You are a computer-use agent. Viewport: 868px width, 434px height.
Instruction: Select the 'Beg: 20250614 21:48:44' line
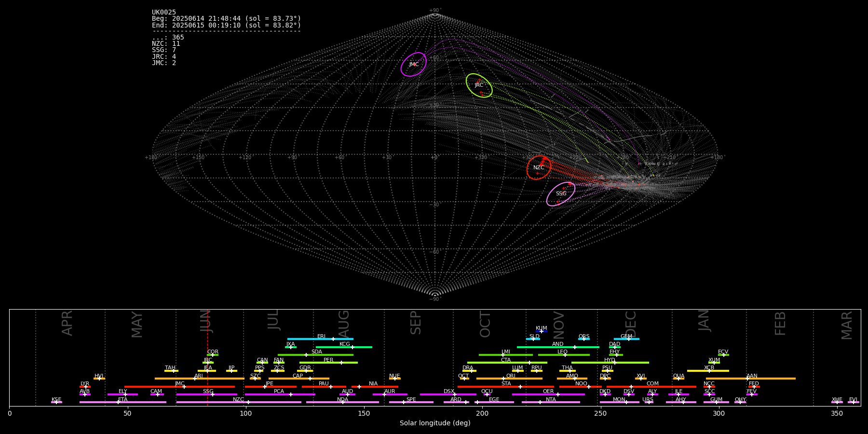click(226, 19)
